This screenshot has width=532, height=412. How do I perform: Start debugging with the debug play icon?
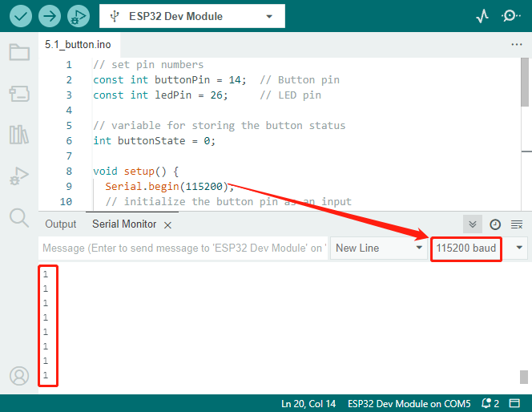[x=79, y=16]
